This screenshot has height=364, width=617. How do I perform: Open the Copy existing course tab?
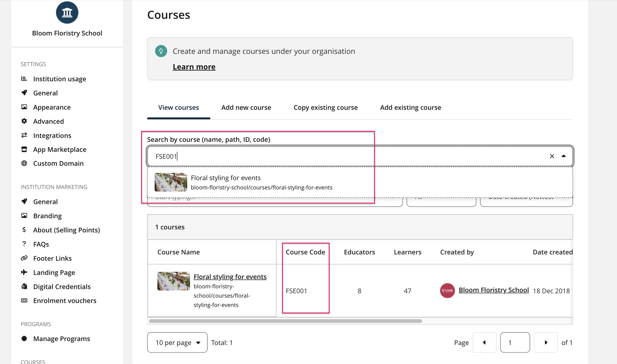325,107
